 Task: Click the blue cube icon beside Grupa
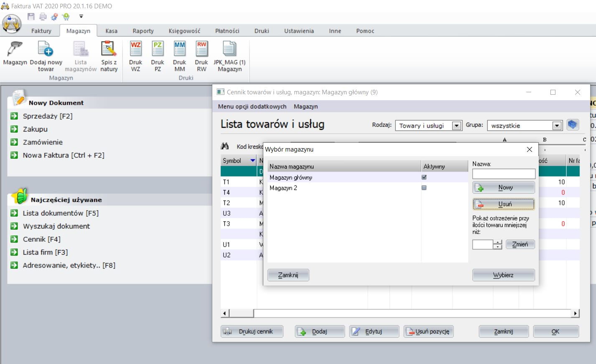[x=573, y=125]
